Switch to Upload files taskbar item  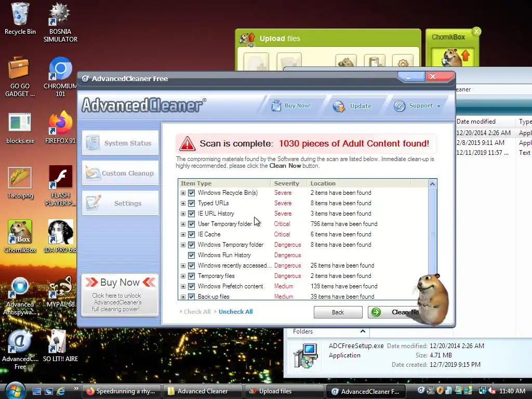click(x=284, y=391)
